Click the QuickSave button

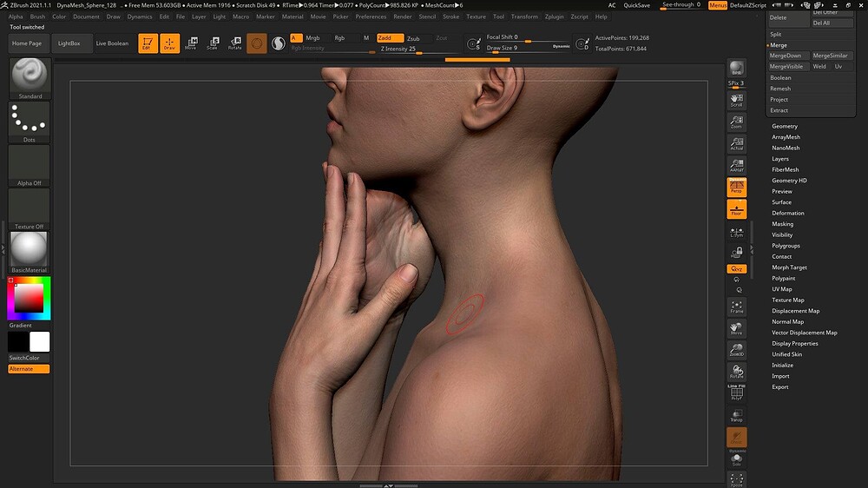(x=636, y=5)
